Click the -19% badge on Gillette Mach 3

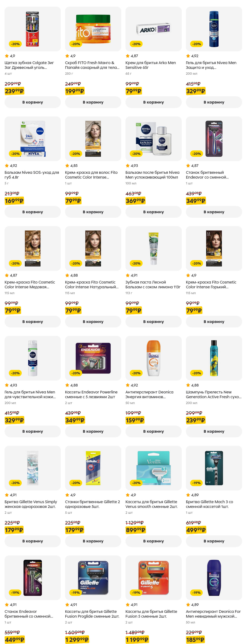[197, 483]
